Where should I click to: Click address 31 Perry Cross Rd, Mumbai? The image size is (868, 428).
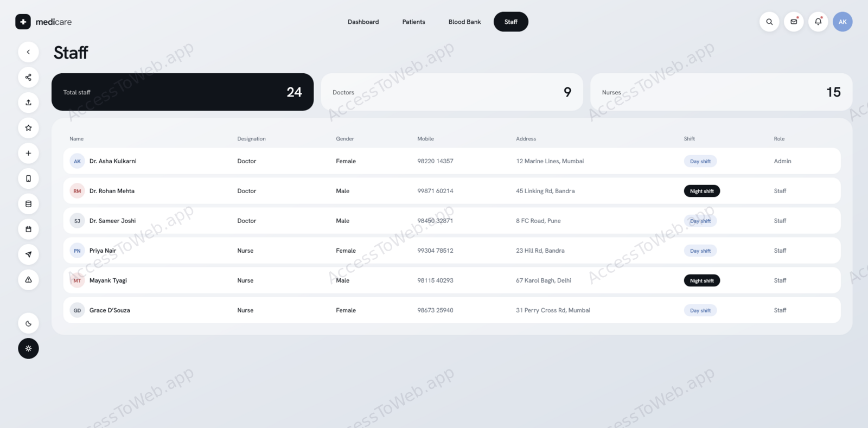553,310
